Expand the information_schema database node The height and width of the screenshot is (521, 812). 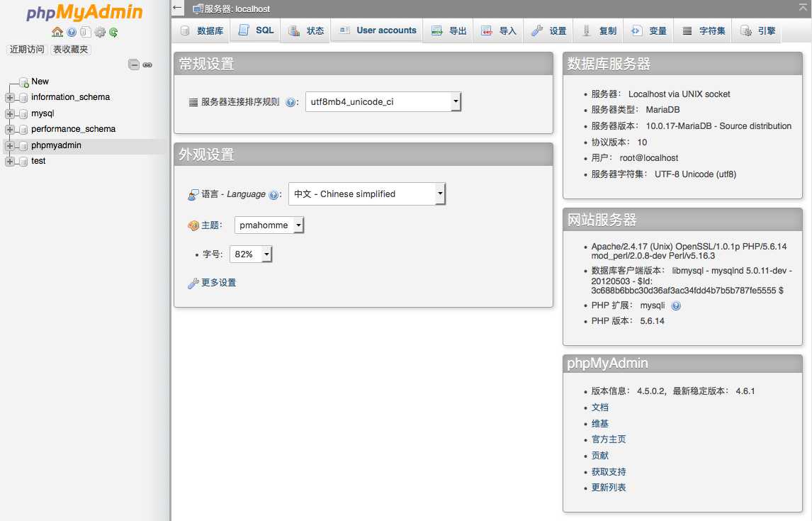[x=9, y=97]
